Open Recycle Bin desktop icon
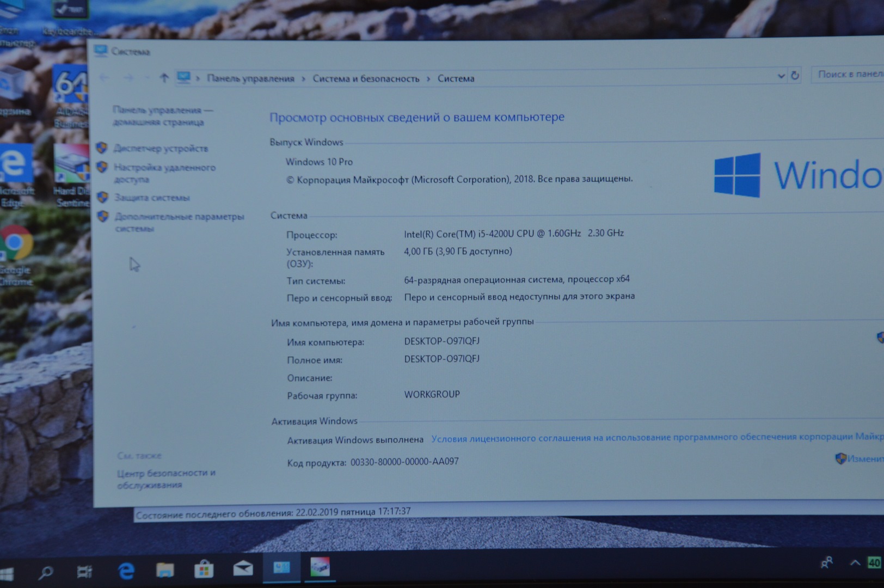This screenshot has width=884, height=588. (14, 91)
